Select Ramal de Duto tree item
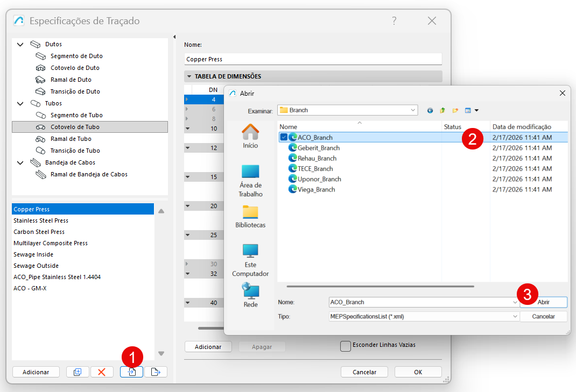The height and width of the screenshot is (392, 576). pyautogui.click(x=71, y=80)
